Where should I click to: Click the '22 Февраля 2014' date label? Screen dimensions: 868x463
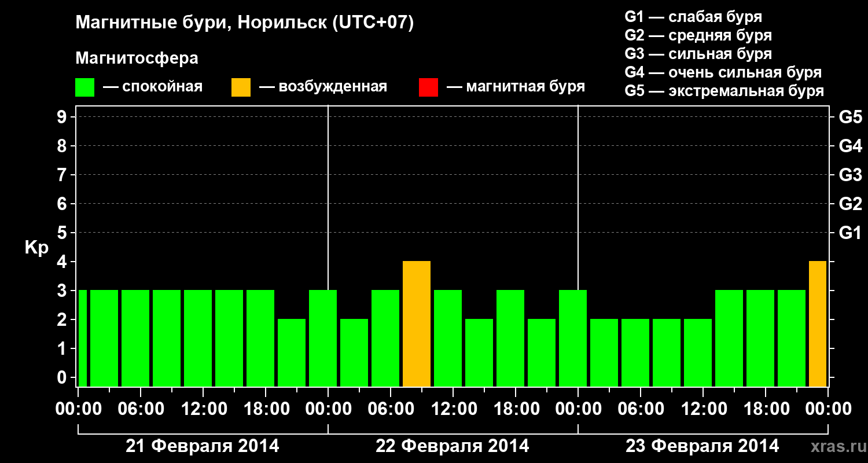453,446
